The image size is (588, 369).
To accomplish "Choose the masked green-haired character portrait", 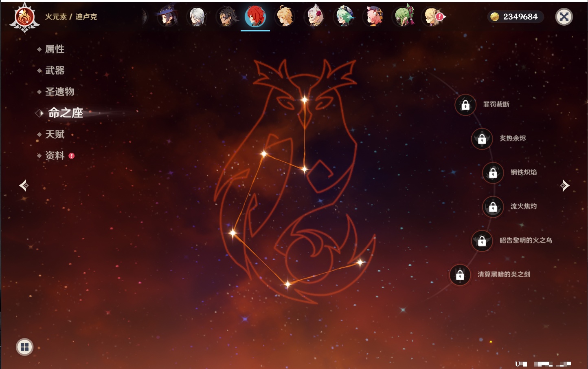I will tap(404, 17).
